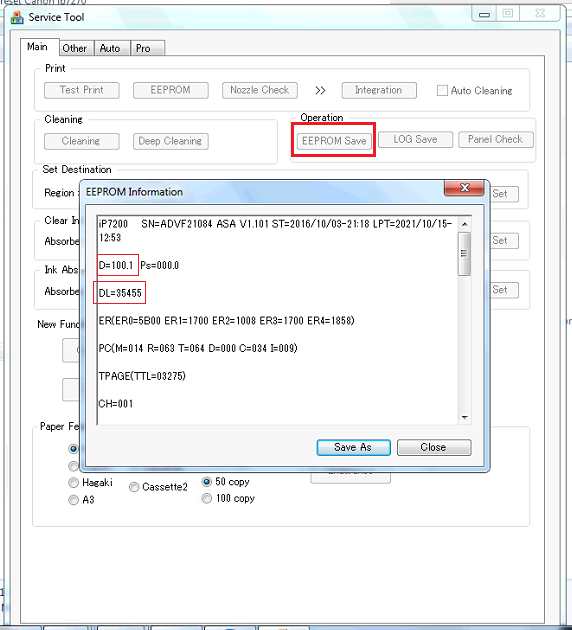Click the Close button in the dialog
572x630 pixels.
(x=434, y=447)
